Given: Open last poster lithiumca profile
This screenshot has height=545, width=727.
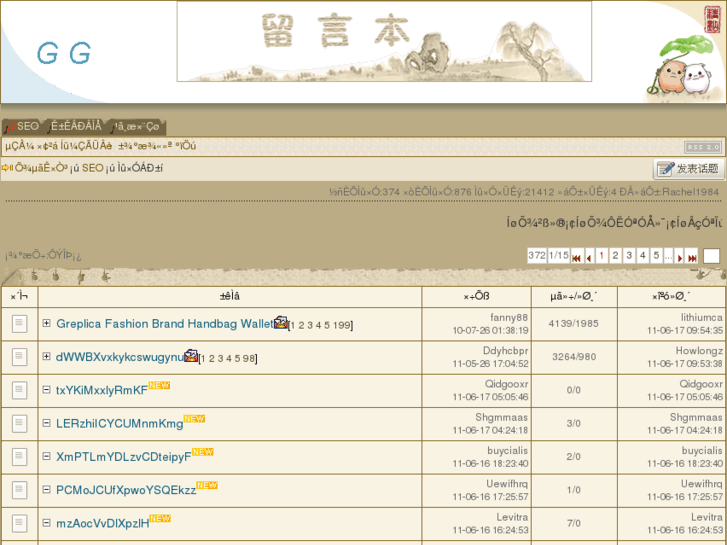Looking at the screenshot, I should [x=701, y=318].
